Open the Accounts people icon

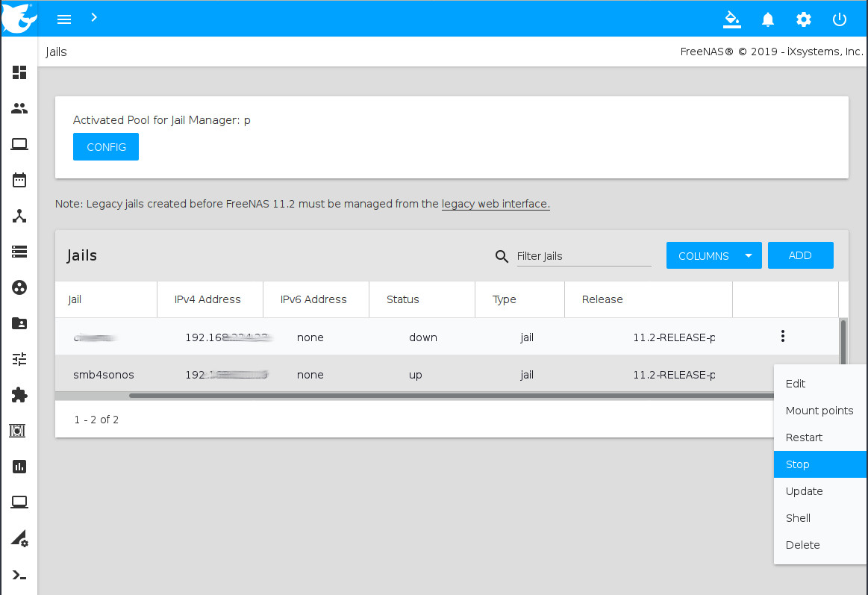click(x=19, y=108)
